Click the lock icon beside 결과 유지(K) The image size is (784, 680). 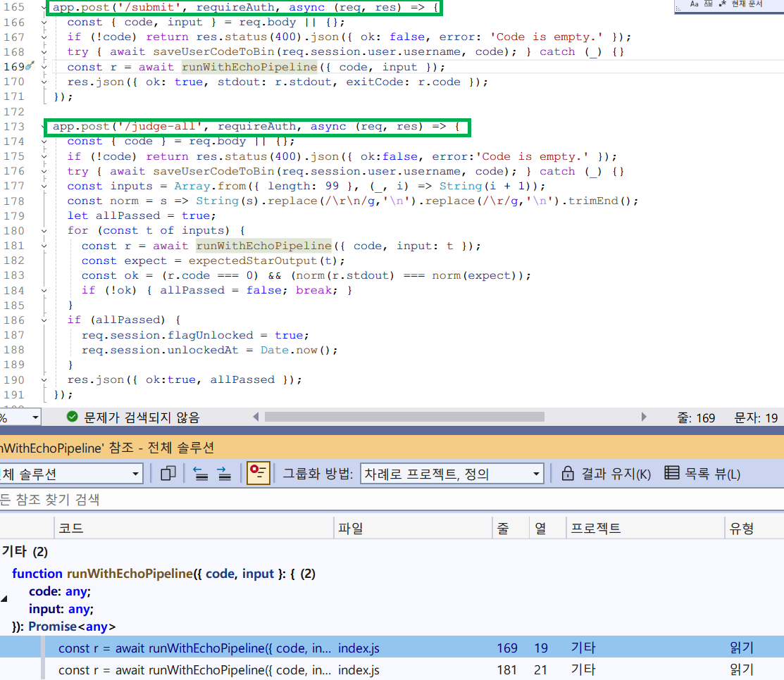click(568, 473)
